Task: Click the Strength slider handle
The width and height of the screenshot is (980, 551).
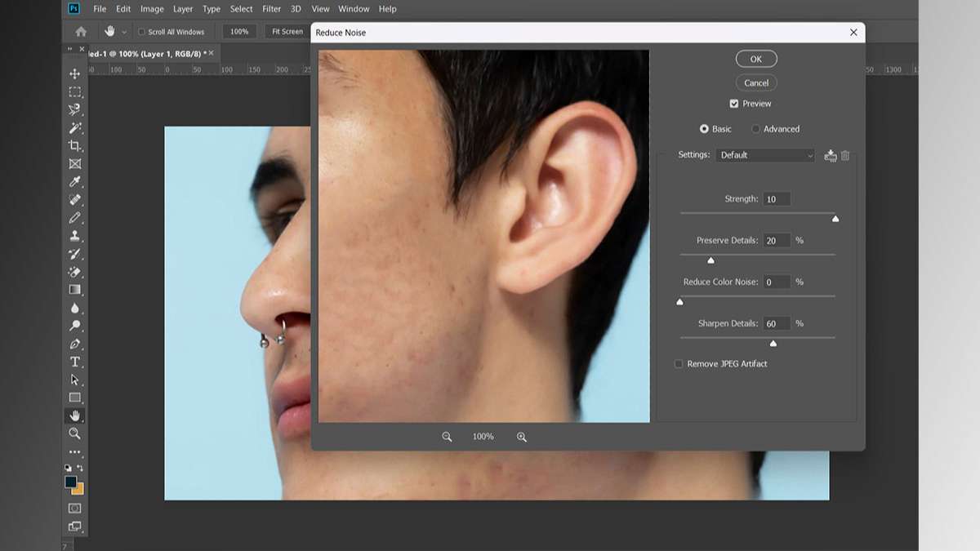Action: (x=835, y=219)
